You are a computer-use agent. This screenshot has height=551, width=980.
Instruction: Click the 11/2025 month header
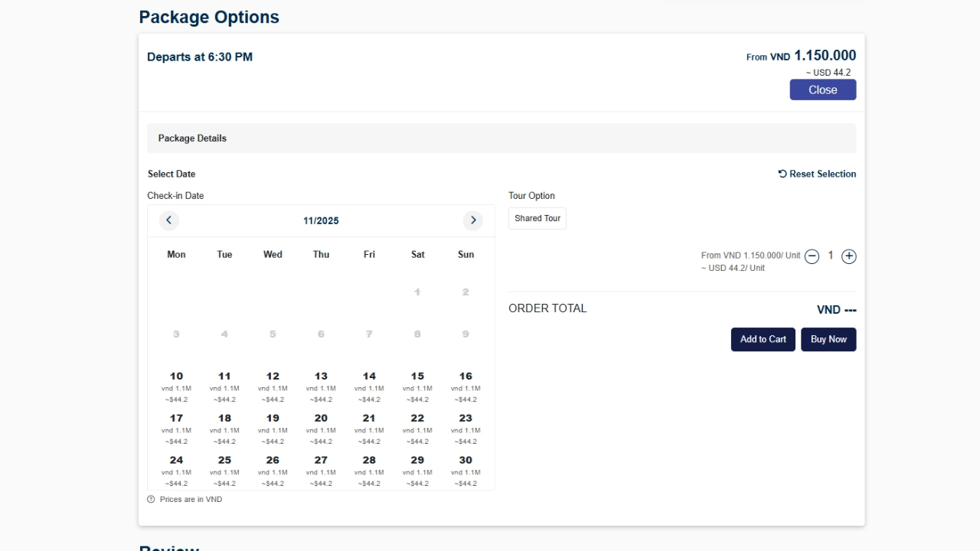pyautogui.click(x=321, y=220)
